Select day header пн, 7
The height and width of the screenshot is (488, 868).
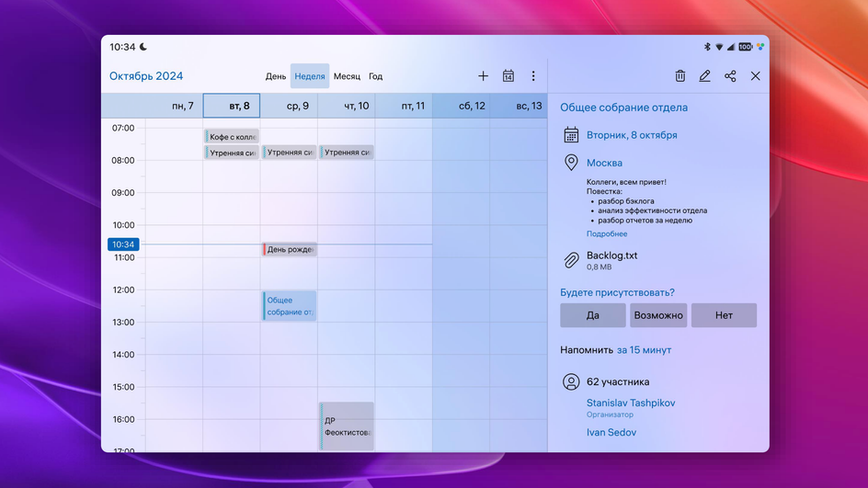175,106
